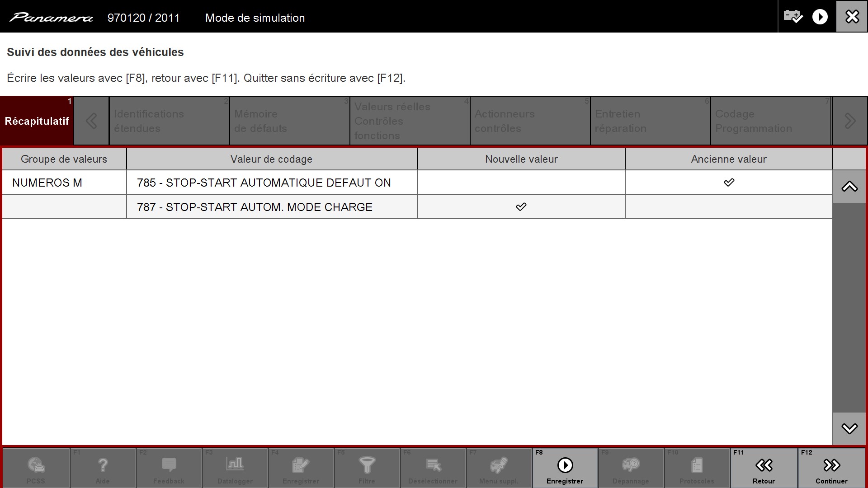
Task: Click empty old value cell for 787
Action: coord(729,207)
